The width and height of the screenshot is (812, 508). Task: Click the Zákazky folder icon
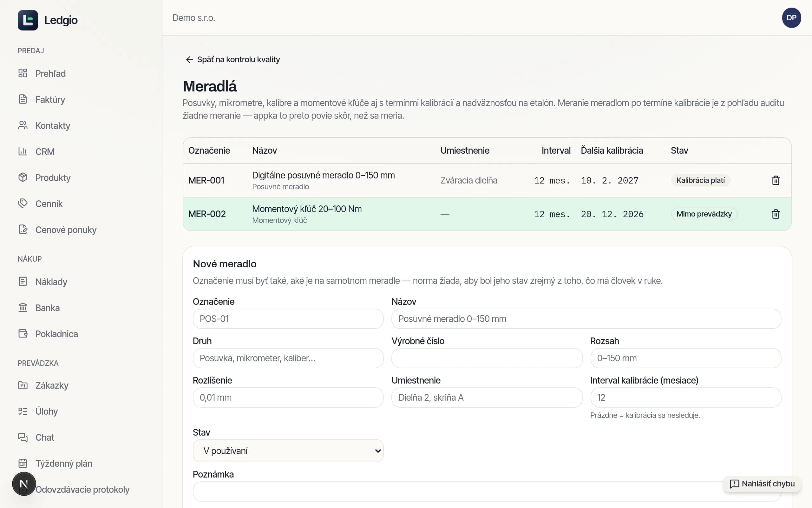coord(23,385)
